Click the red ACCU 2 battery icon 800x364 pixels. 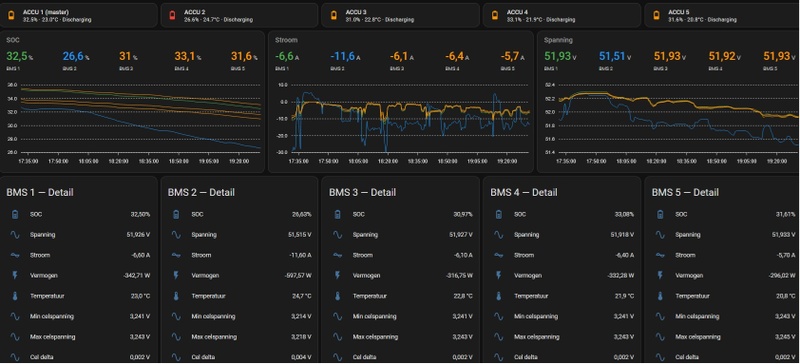pyautogui.click(x=172, y=15)
